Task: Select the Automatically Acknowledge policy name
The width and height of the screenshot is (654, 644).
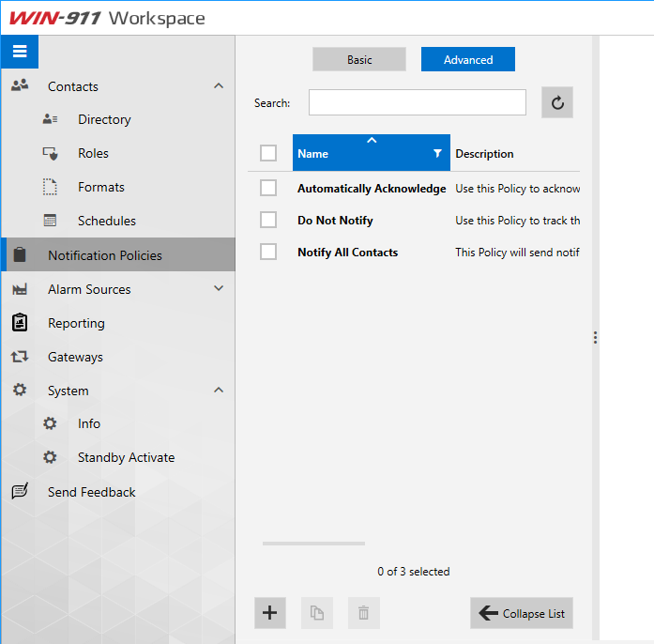Action: (372, 189)
